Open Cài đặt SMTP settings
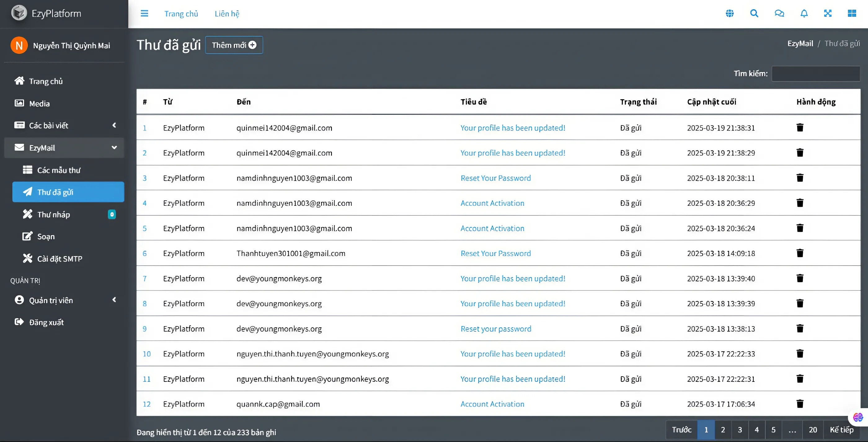Viewport: 868px width, 442px height. [68, 259]
